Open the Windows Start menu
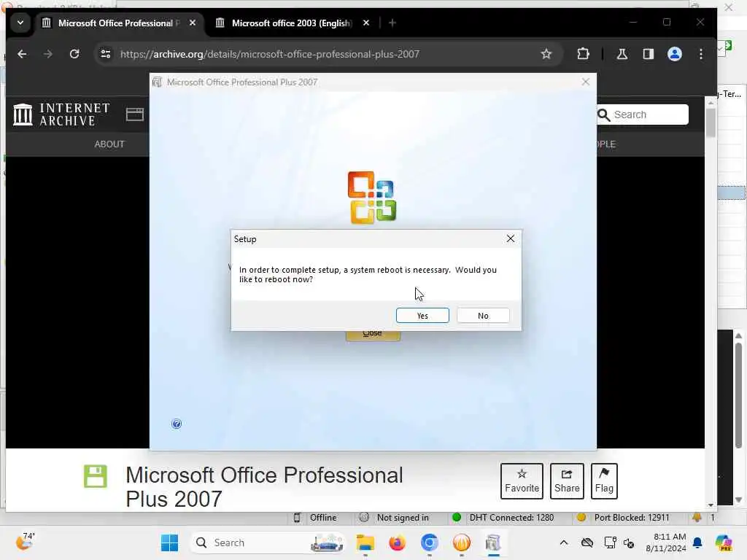Screen dimensions: 747x560 pyautogui.click(x=169, y=542)
